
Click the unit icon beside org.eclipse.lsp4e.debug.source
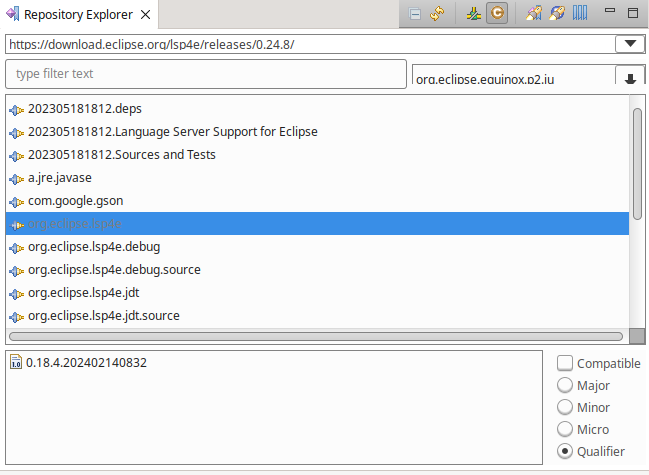17,271
